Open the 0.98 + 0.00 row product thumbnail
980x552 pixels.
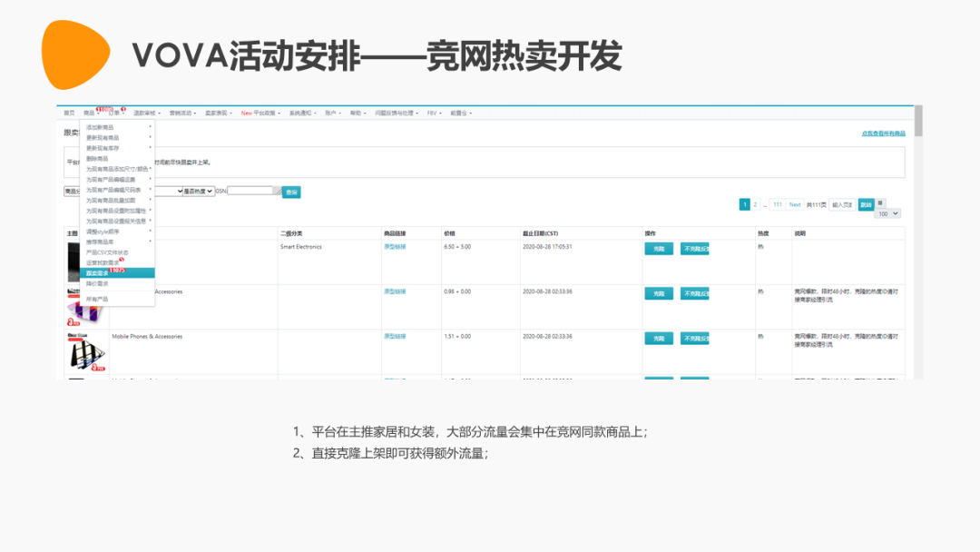(85, 308)
